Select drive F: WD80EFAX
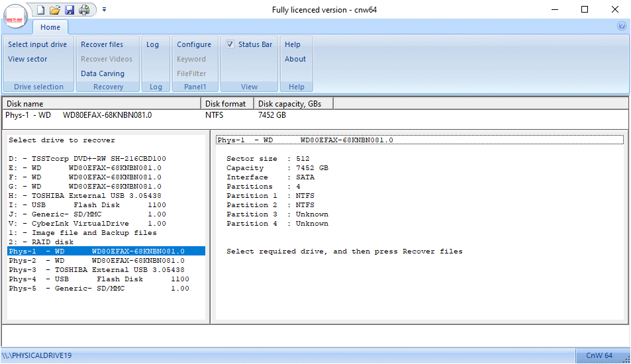This screenshot has height=364, width=631. [85, 177]
